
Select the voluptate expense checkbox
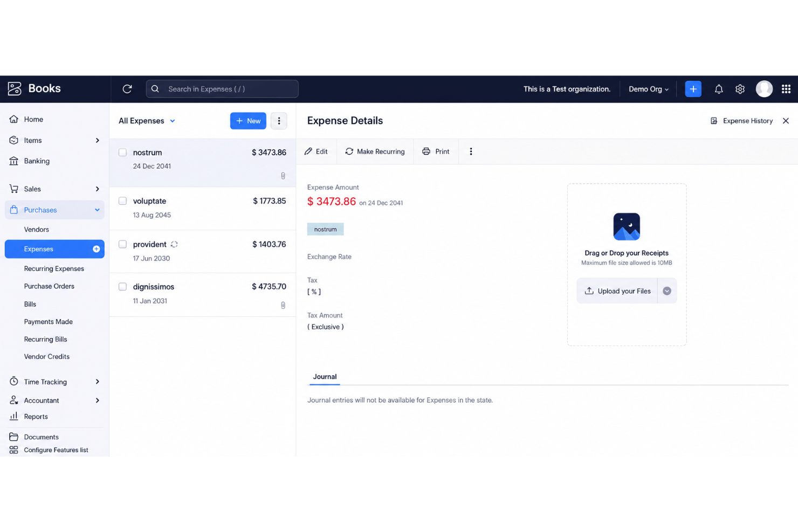pos(123,201)
